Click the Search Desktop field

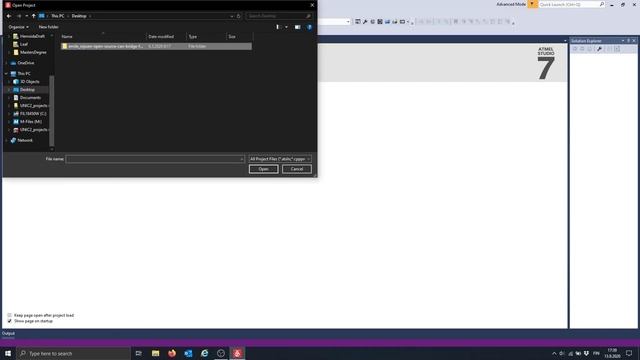point(279,16)
